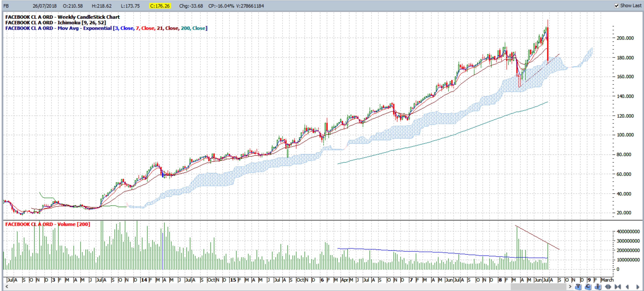
Task: Click the Mov Avg Exponential legend line
Action: pyautogui.click(x=106, y=28)
